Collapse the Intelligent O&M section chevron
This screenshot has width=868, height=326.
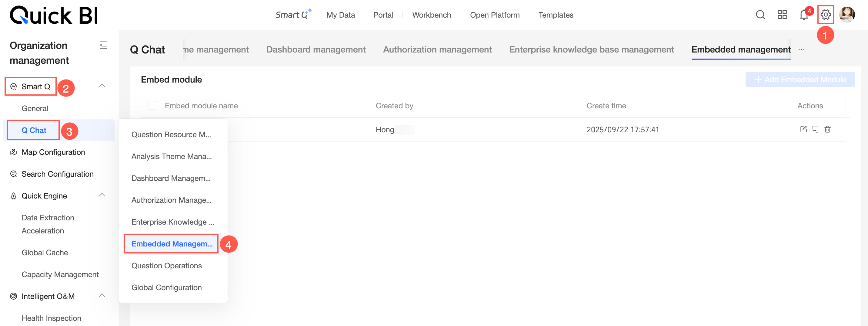pos(102,296)
